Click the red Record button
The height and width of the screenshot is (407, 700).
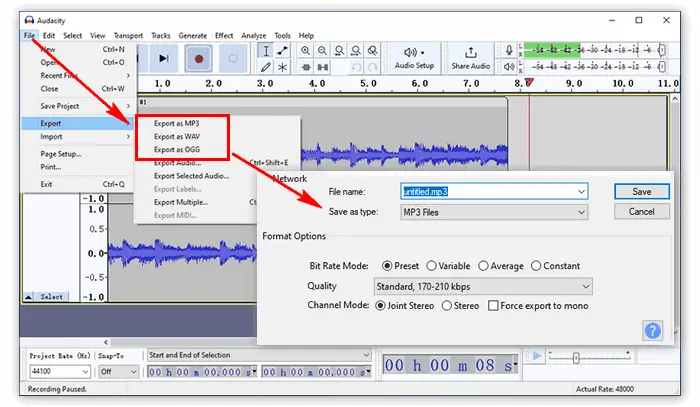pyautogui.click(x=199, y=58)
